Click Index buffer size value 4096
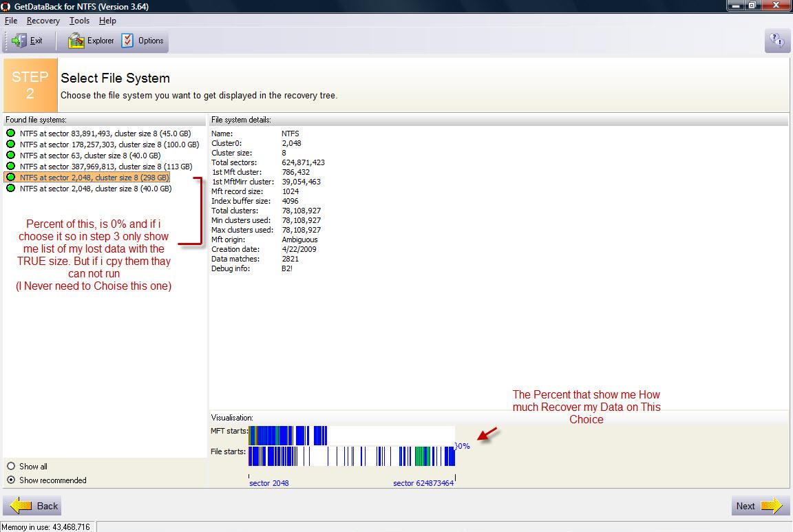Viewport: 793px width, 532px height. [x=290, y=201]
